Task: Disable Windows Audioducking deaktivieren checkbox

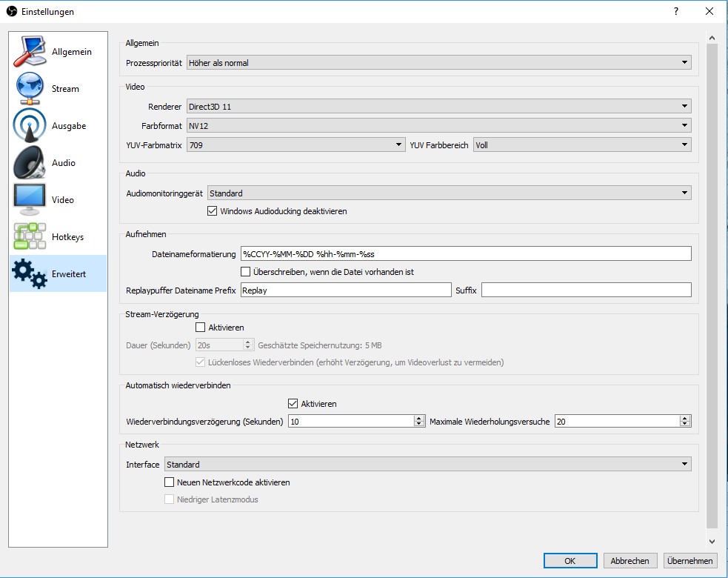Action: click(213, 211)
